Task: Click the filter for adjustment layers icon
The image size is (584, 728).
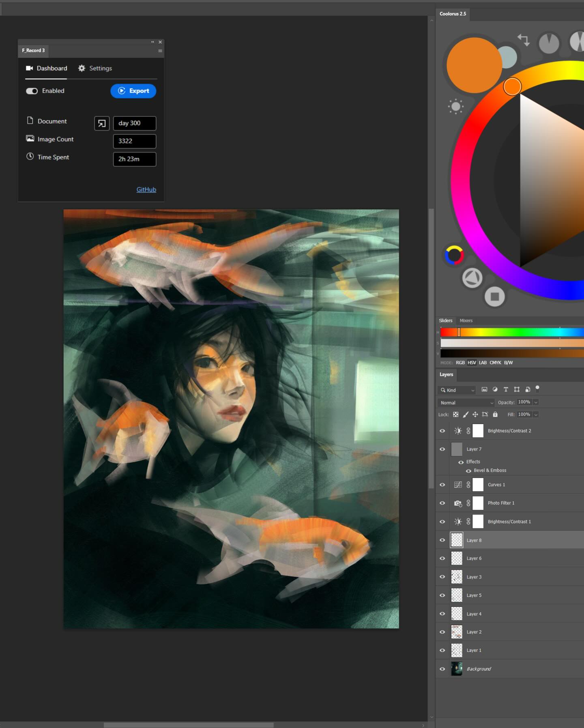Action: pos(495,389)
